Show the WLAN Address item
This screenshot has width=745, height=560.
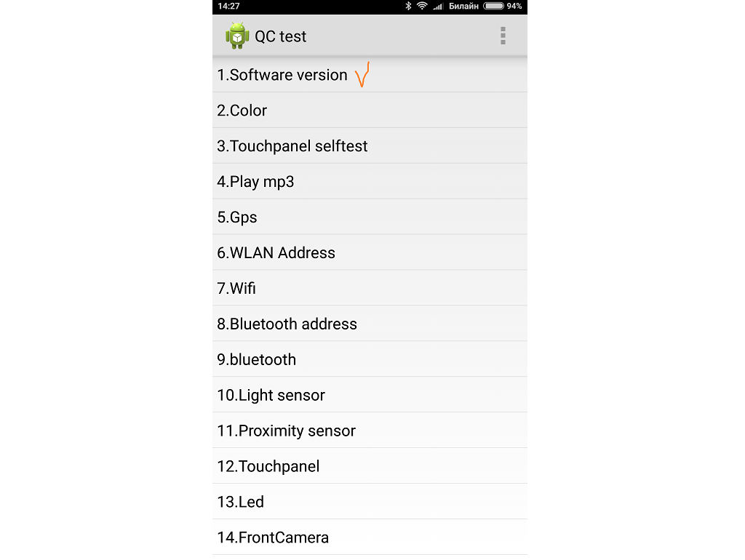tap(276, 253)
